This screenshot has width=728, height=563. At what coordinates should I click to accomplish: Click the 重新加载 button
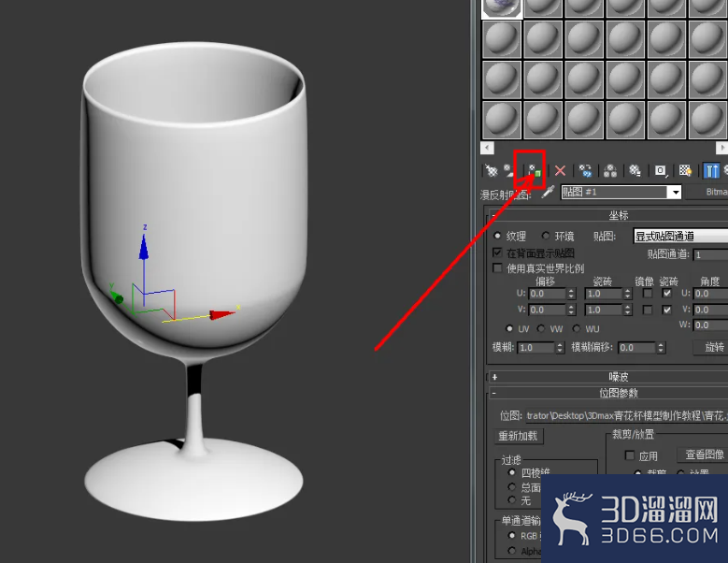click(x=518, y=436)
